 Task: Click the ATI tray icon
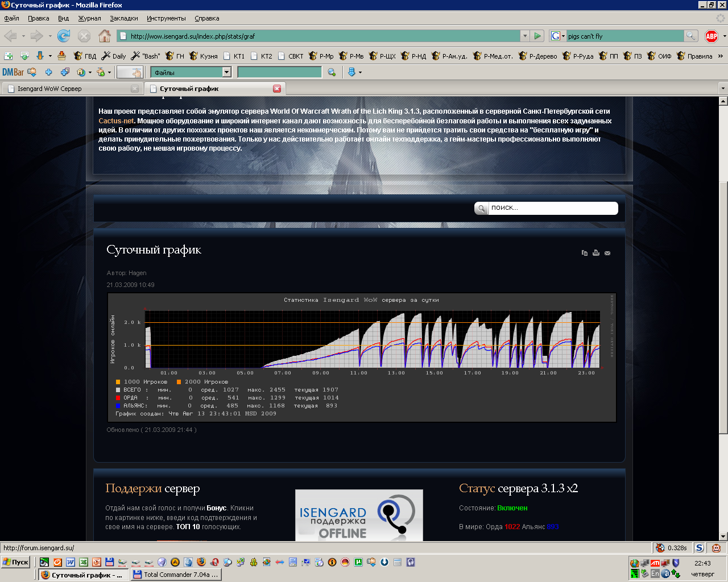(655, 563)
